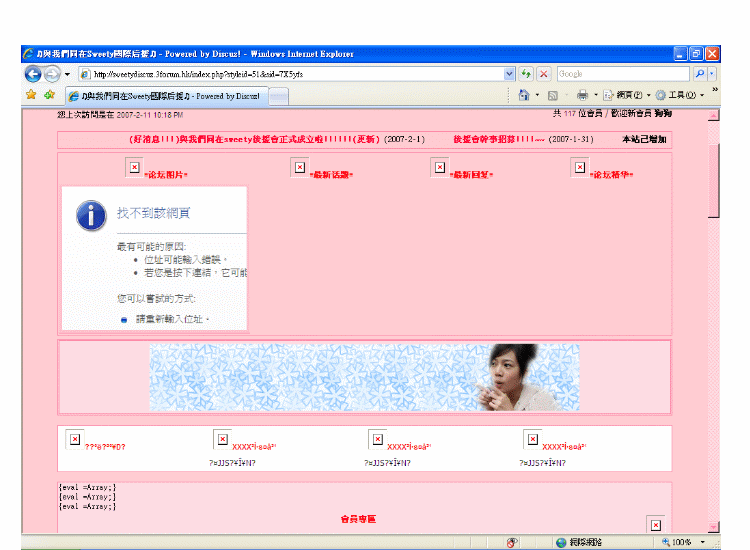Viewport: 750px width, 550px height.
Task: Open the 100% zoom level control
Action: tap(677, 542)
